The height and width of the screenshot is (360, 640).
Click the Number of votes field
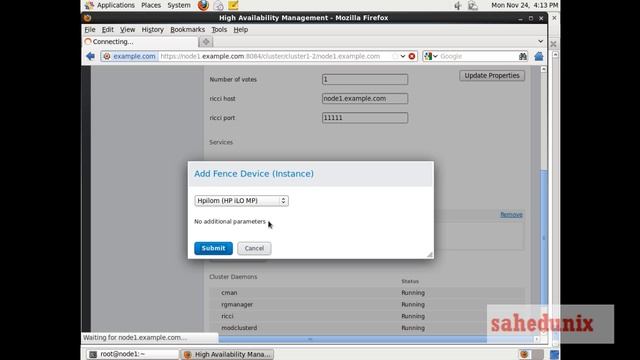click(x=364, y=79)
